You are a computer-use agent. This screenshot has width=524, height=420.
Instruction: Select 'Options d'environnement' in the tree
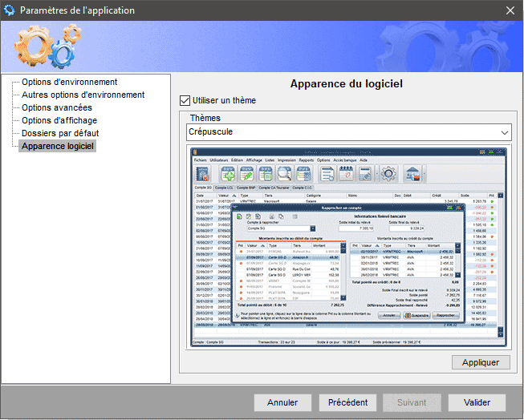click(69, 82)
